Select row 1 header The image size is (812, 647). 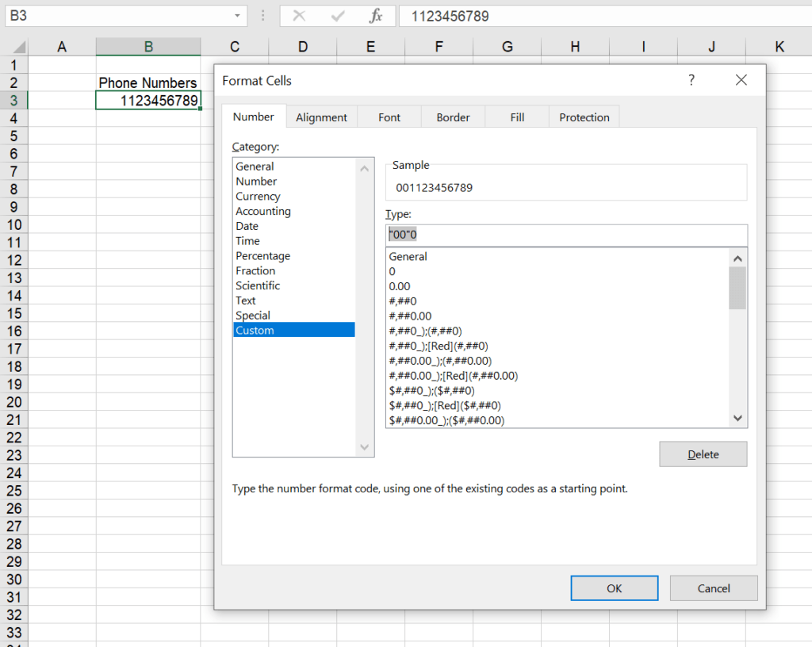pyautogui.click(x=14, y=65)
